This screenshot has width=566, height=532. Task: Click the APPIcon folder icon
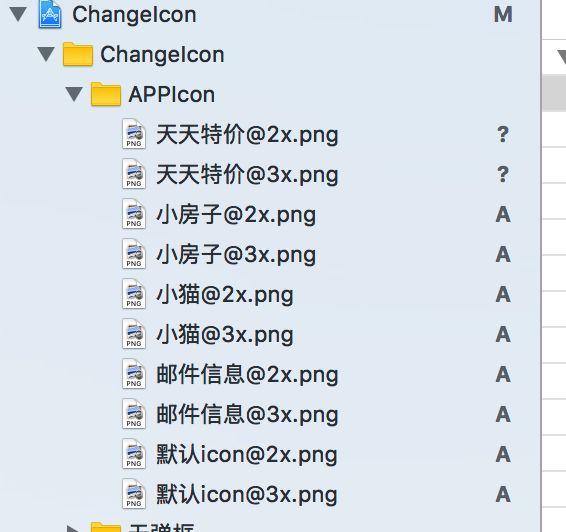tap(106, 94)
